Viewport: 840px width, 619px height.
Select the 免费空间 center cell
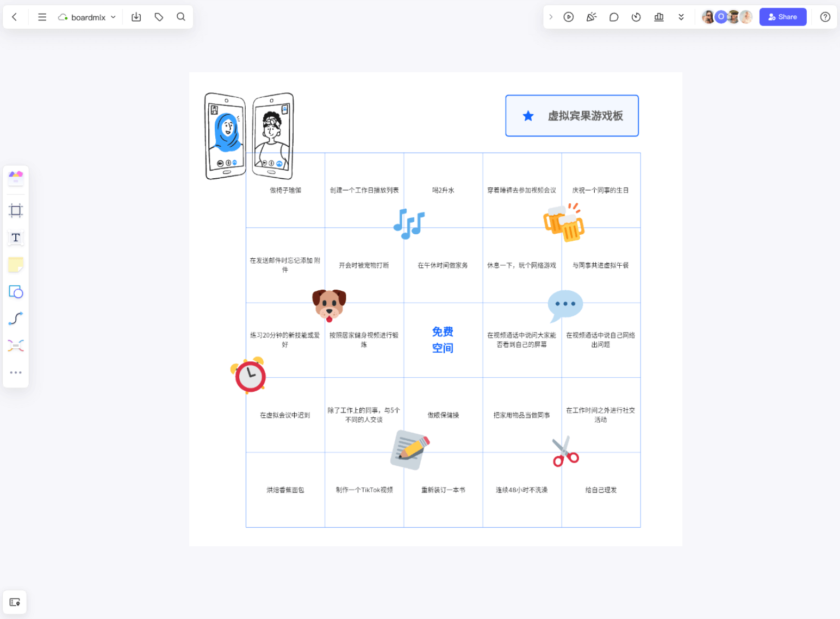click(x=443, y=340)
